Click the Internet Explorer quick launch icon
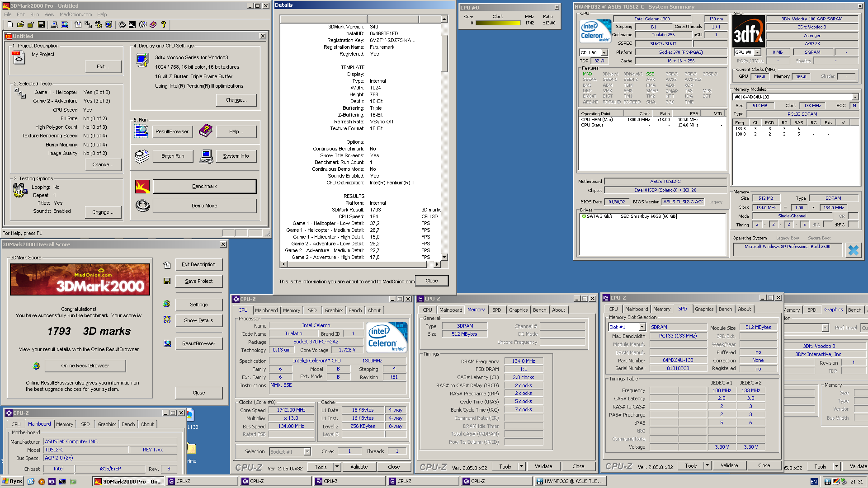 click(x=31, y=482)
